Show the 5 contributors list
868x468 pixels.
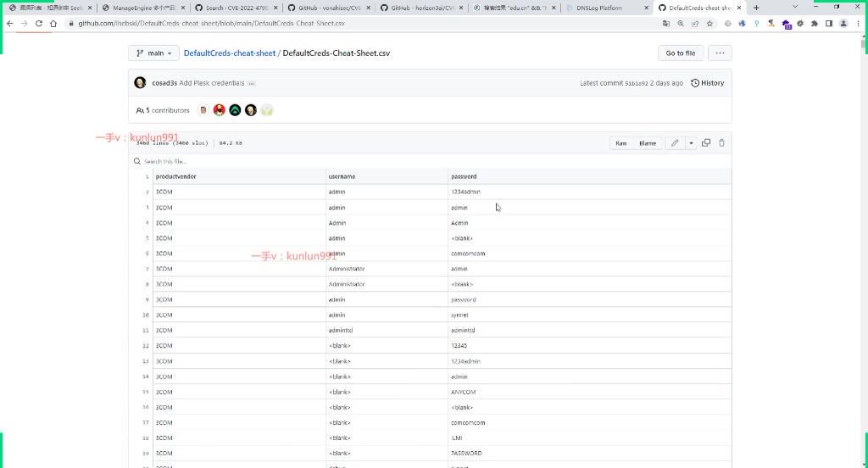click(x=163, y=110)
